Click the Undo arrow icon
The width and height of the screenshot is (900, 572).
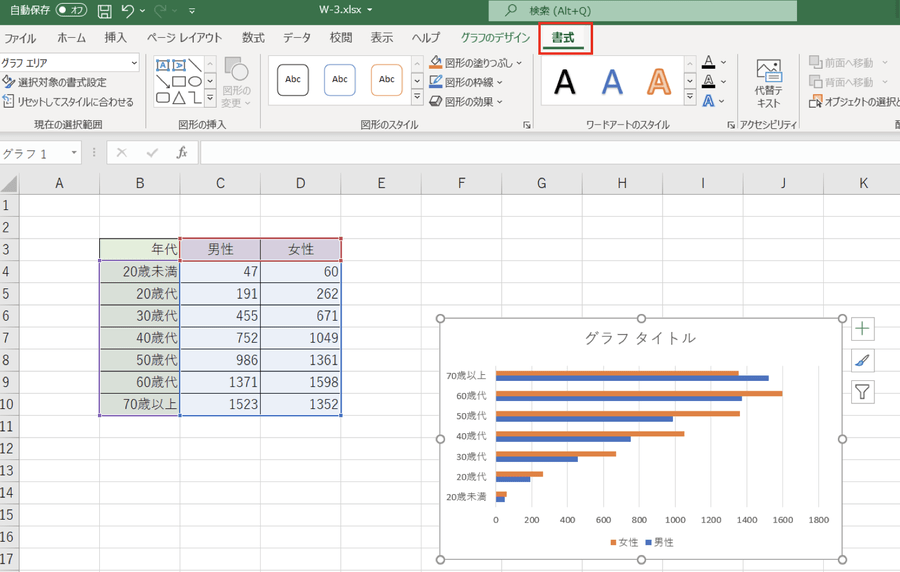click(128, 11)
